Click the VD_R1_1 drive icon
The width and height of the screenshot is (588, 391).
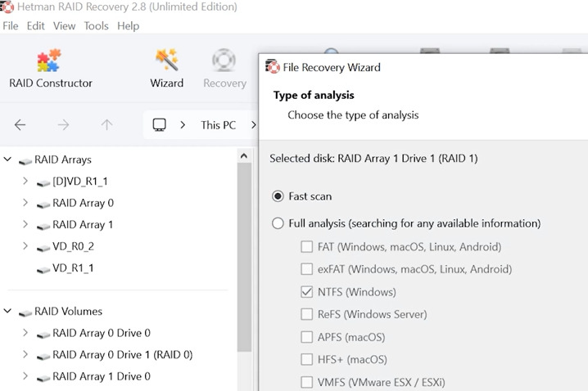(43, 270)
